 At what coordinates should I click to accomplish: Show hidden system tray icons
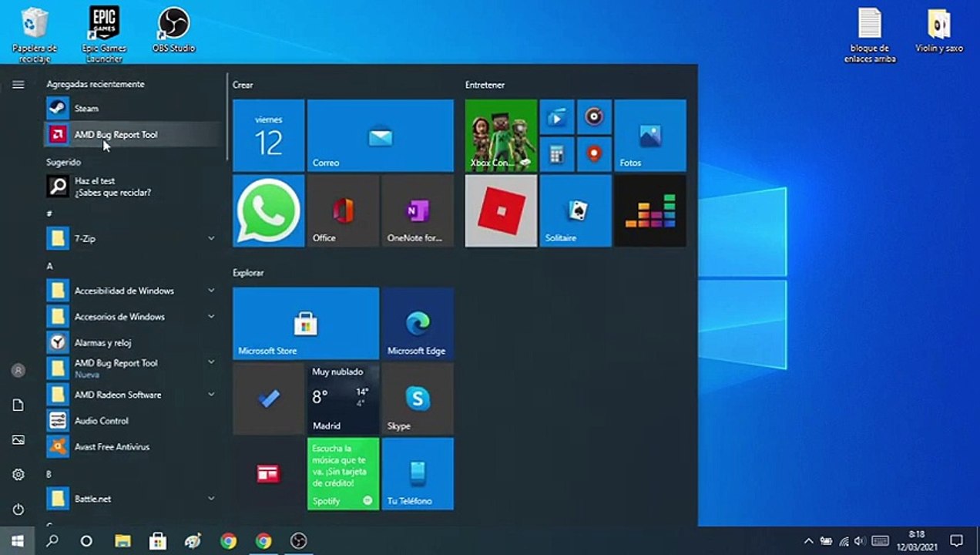click(x=808, y=541)
